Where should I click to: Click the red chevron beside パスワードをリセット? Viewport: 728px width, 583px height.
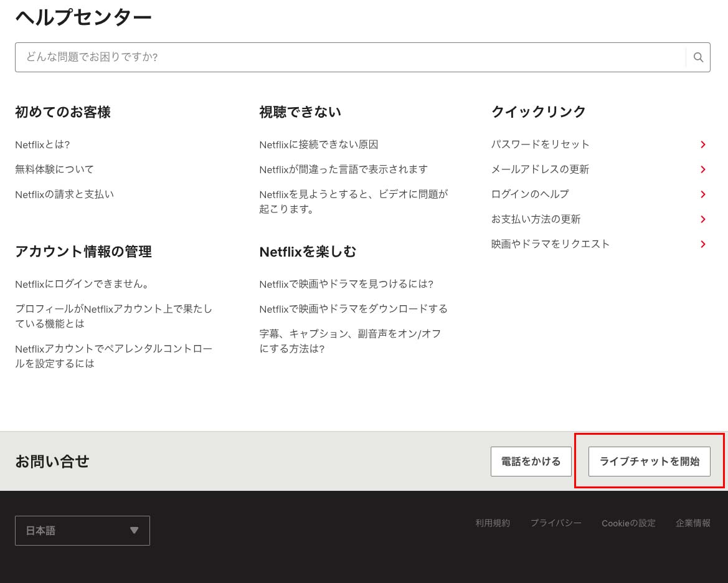[702, 145]
